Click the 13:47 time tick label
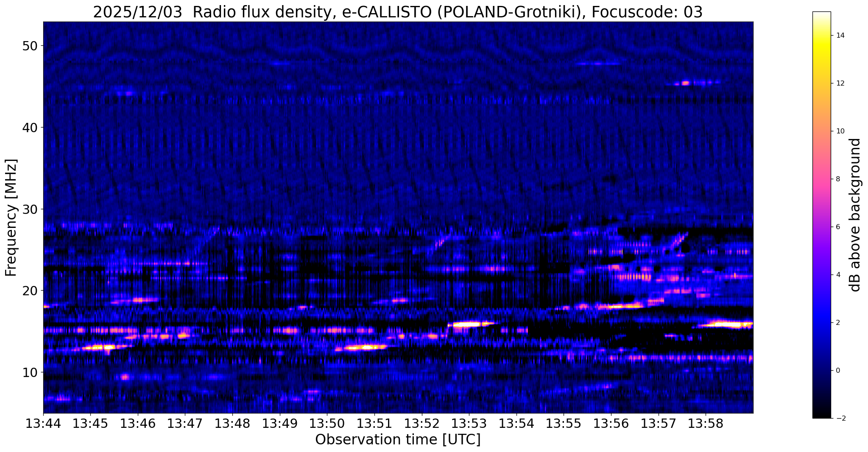Screen dimensions: 868x452 (x=185, y=424)
